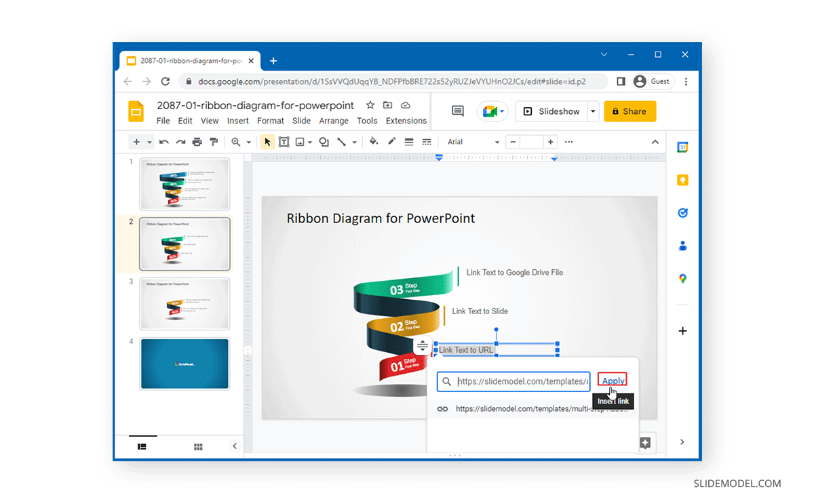Viewport: 814px width, 504px height.
Task: Open Google Tasks in the side panel
Action: tap(682, 212)
